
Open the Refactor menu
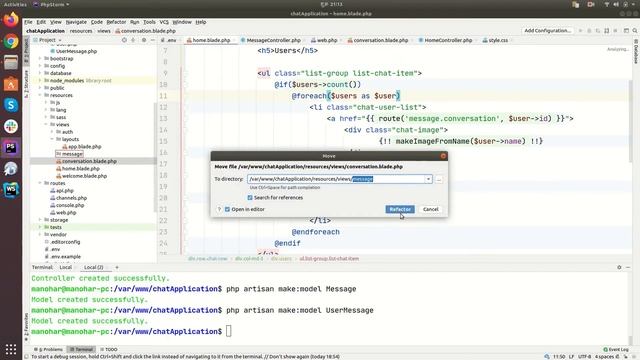point(116,22)
